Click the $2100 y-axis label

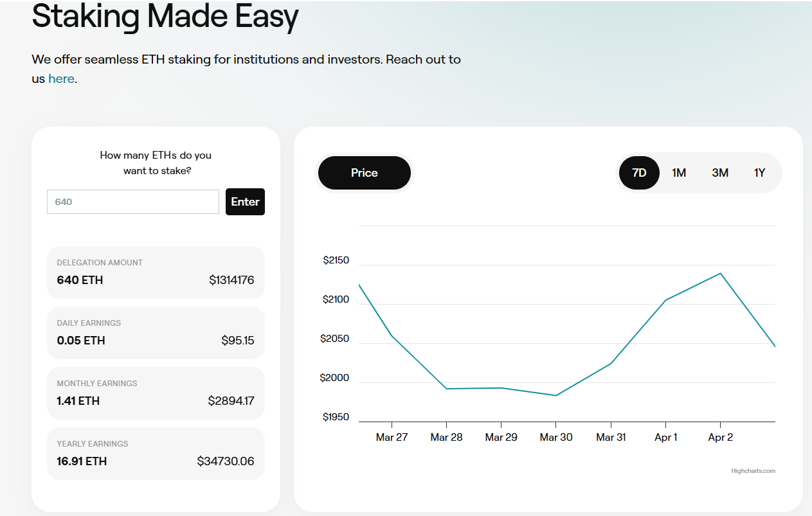[x=334, y=300]
